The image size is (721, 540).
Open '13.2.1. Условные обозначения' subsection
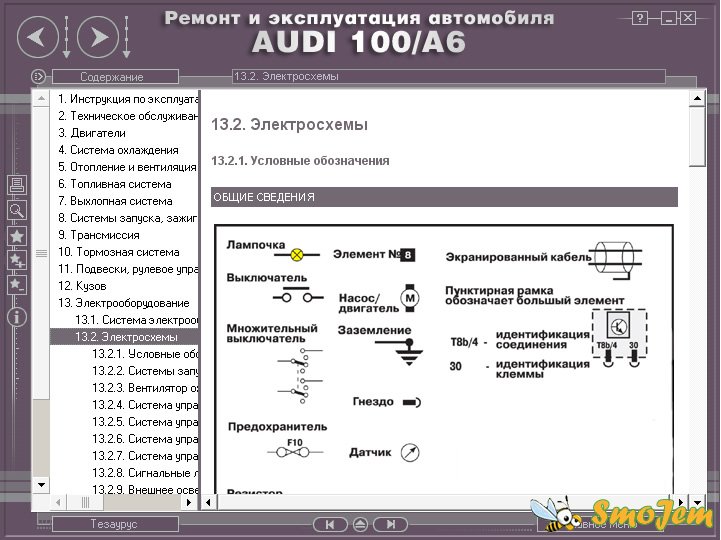[145, 354]
